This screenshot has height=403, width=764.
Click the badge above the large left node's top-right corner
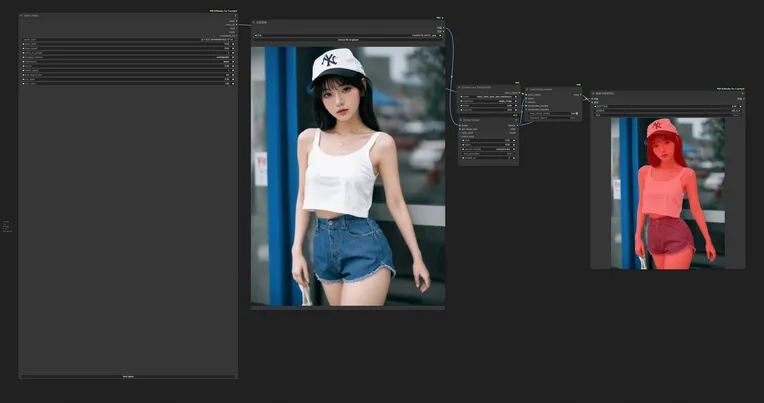(223, 11)
